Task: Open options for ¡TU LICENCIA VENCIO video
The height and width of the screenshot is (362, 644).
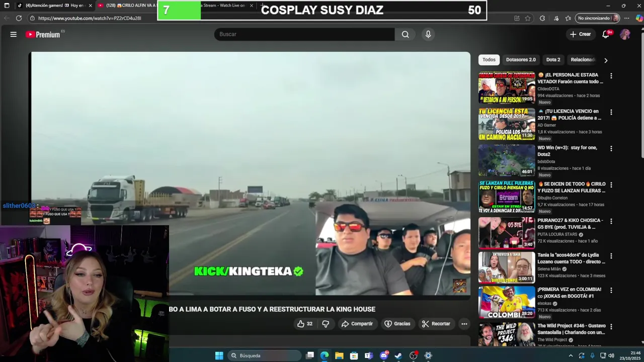Action: click(x=611, y=113)
